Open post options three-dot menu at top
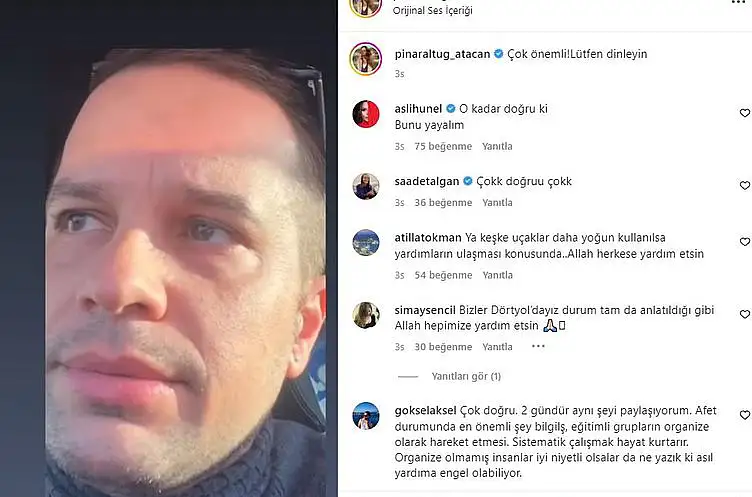Screen dimensions: 752x497 click(740, 2)
